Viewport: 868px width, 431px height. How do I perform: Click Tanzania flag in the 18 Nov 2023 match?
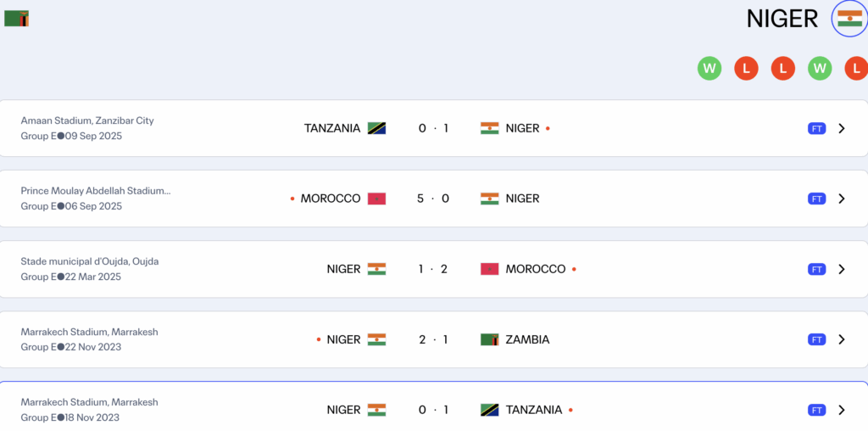tap(489, 410)
